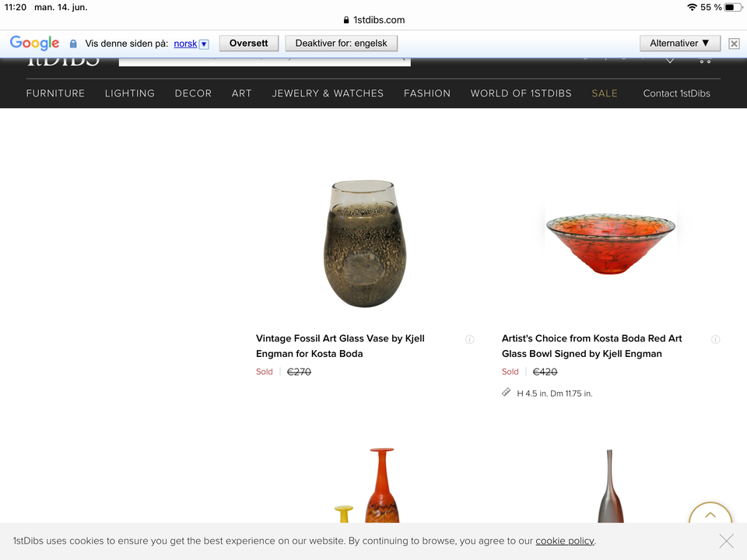
Task: Expand the norsk language dropdown arrow
Action: pos(204,44)
